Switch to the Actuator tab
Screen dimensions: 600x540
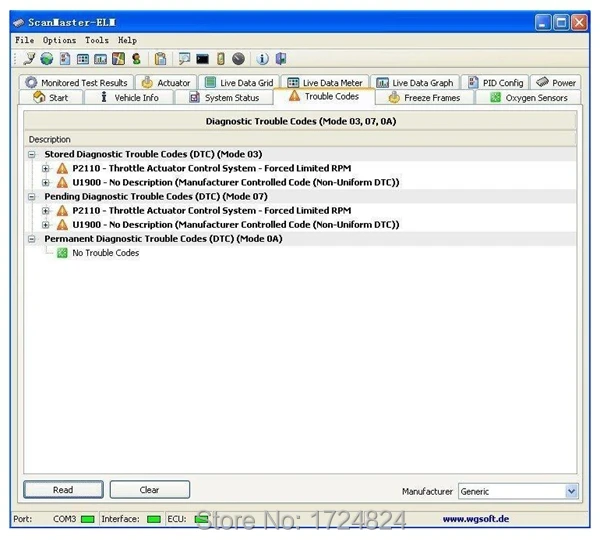click(166, 83)
